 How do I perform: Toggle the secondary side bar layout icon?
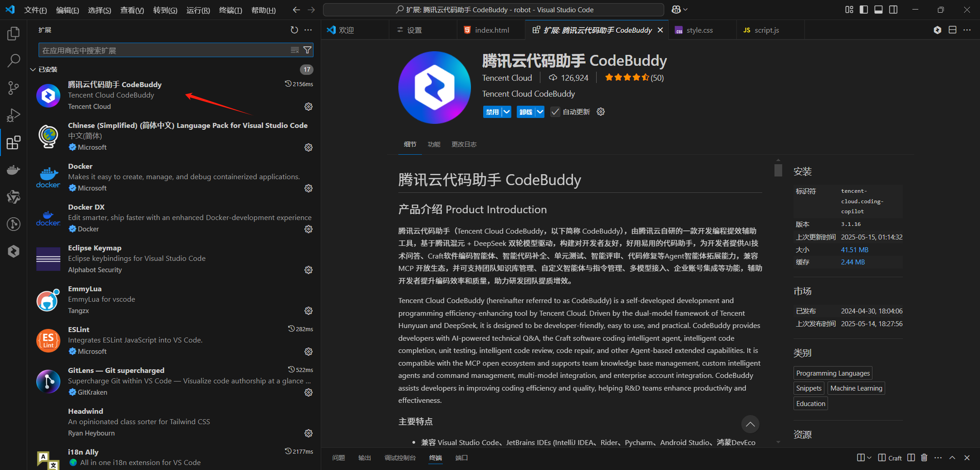pyautogui.click(x=893, y=10)
